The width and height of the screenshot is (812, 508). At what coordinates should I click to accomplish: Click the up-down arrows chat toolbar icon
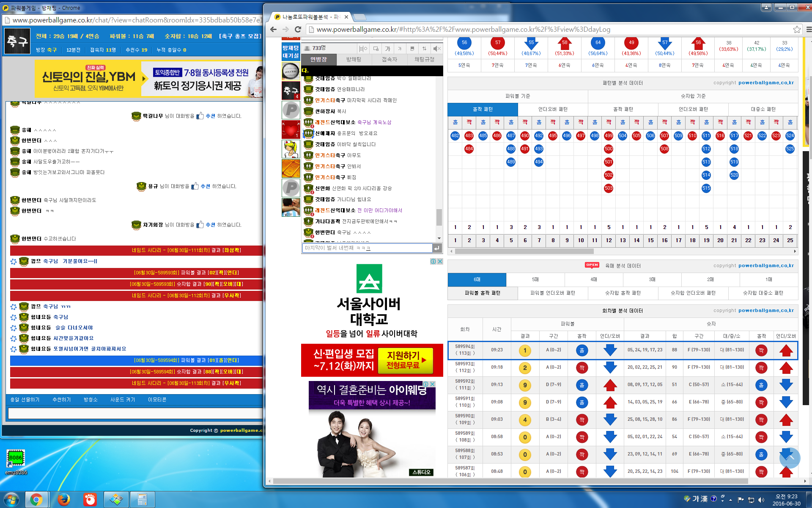[424, 48]
